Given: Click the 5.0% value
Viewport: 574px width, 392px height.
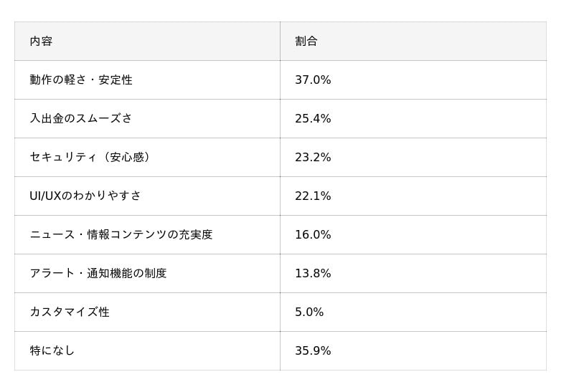Looking at the screenshot, I should [x=309, y=312].
